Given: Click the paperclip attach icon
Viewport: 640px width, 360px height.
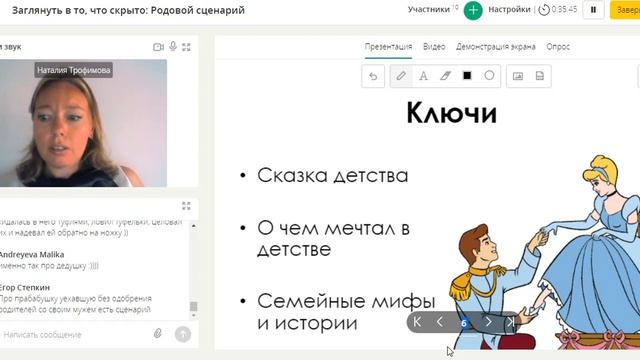Looking at the screenshot, I should 158,334.
